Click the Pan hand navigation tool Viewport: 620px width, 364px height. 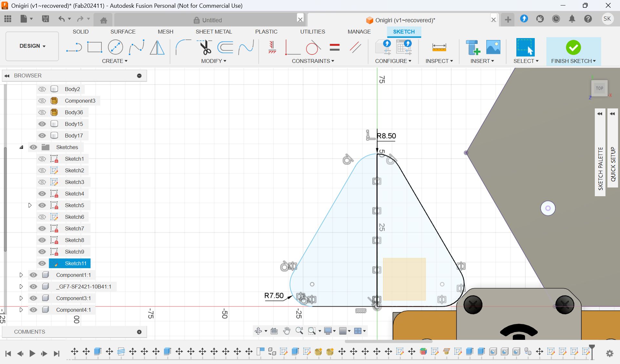coord(286,331)
